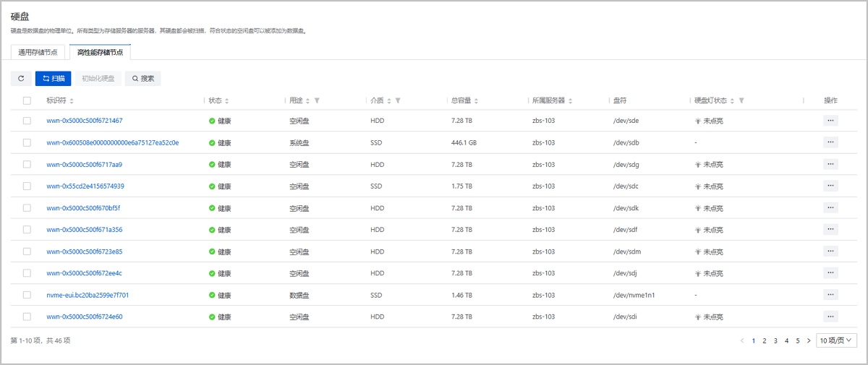Click green 健康 status icon in /dev/nvme1n1 row

pos(212,295)
